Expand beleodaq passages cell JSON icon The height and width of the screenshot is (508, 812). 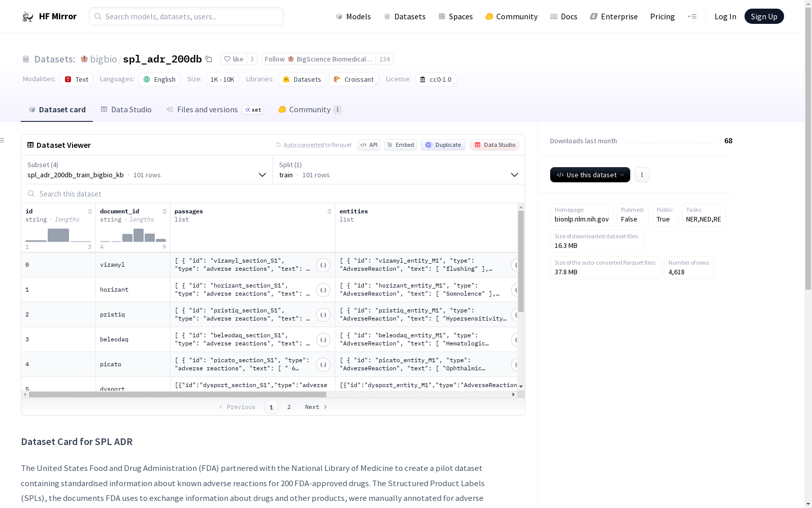point(323,340)
